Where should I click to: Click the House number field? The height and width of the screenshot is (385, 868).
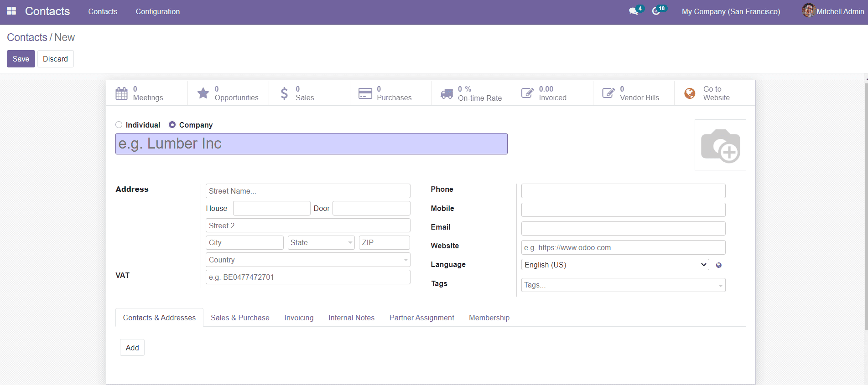(x=271, y=208)
